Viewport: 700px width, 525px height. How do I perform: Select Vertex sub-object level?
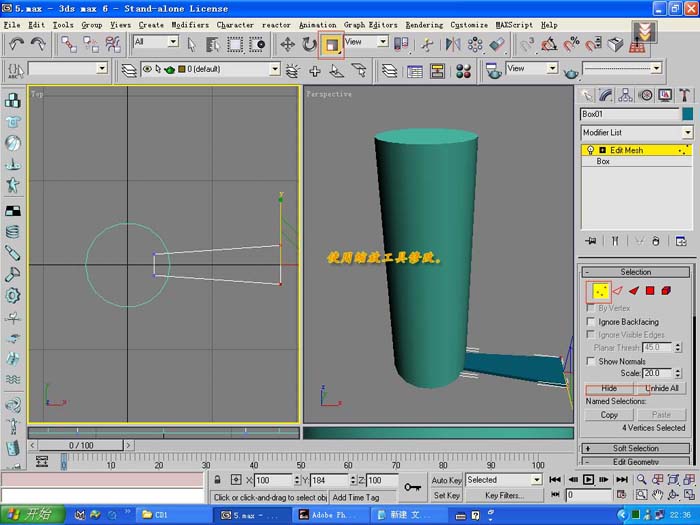click(x=600, y=291)
